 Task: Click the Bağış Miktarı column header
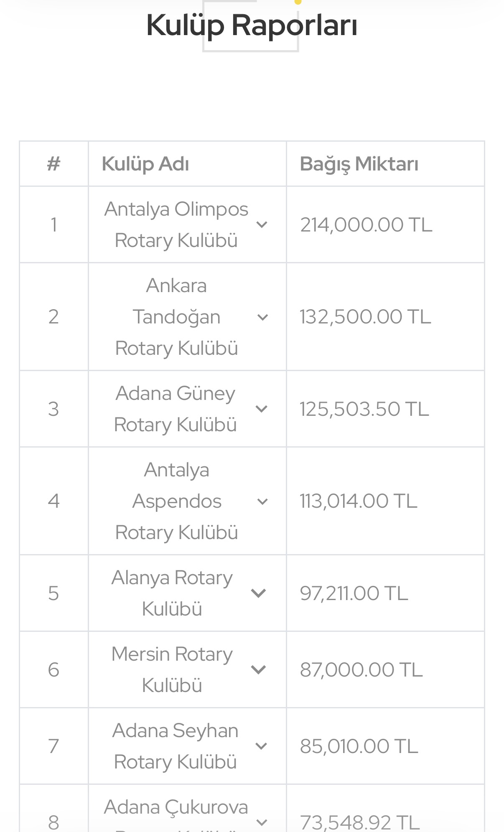coord(359,164)
